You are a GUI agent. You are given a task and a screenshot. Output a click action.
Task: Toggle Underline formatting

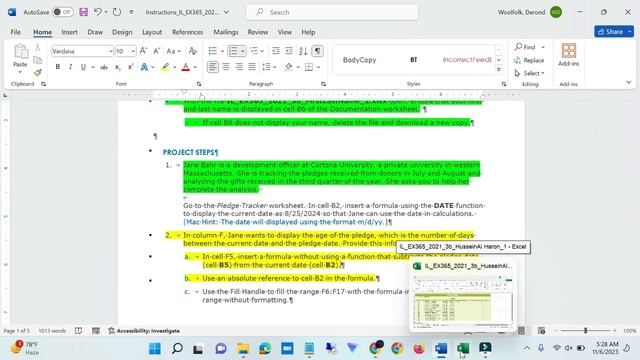click(83, 67)
